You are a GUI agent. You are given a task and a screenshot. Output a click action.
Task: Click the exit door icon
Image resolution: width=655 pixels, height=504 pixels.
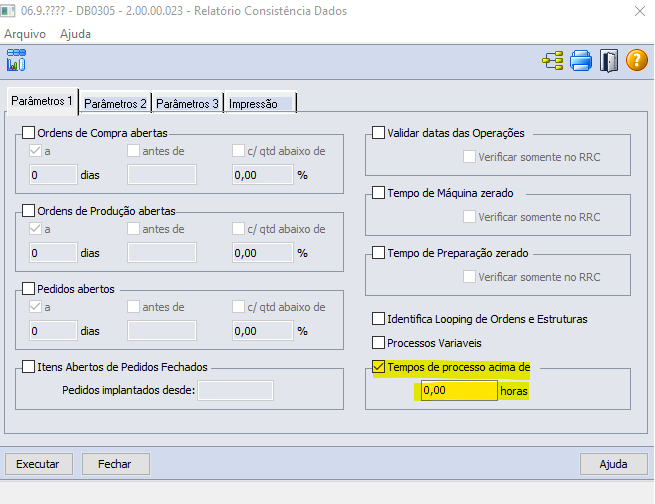pos(609,61)
